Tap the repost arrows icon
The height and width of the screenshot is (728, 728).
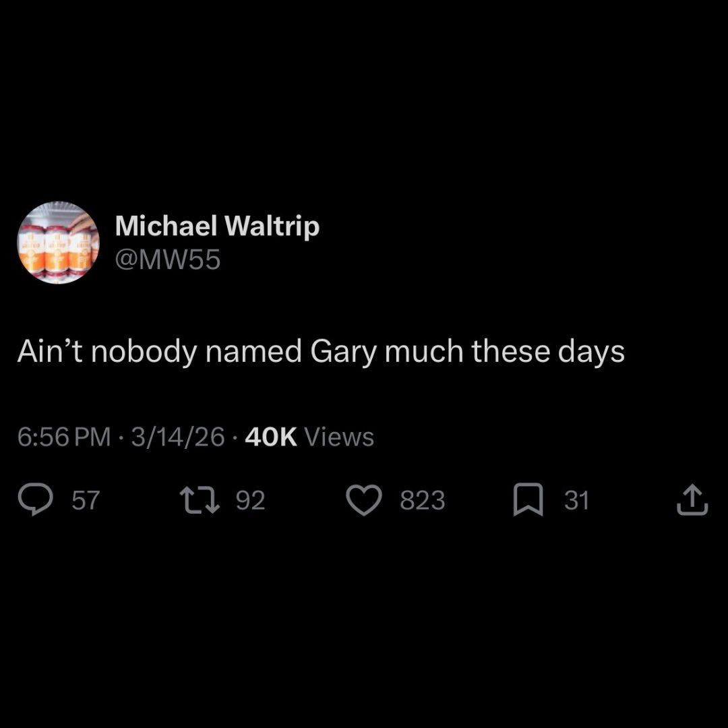click(200, 500)
